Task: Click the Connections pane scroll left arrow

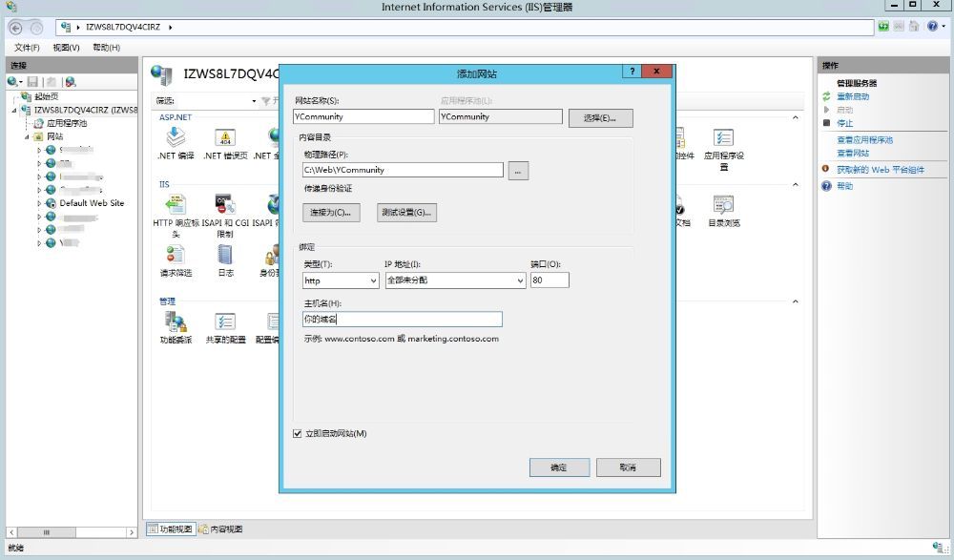Action: (11, 532)
